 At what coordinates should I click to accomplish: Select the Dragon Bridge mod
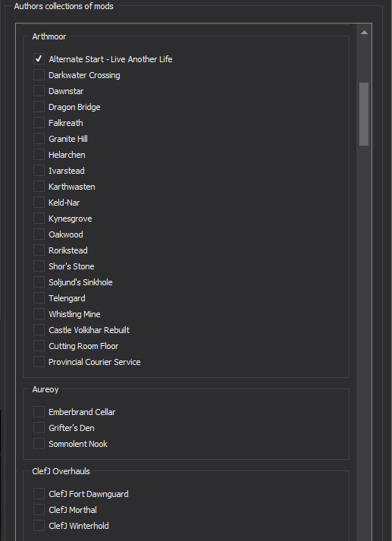39,107
